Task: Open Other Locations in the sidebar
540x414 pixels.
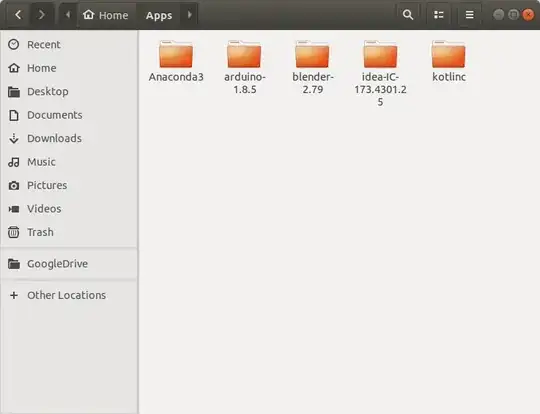Action: [69, 295]
